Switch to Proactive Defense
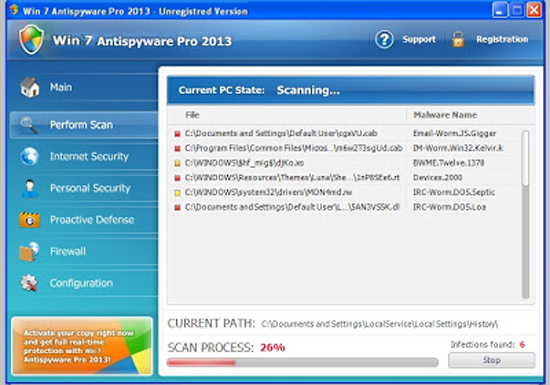The height and width of the screenshot is (385, 550). [x=84, y=220]
